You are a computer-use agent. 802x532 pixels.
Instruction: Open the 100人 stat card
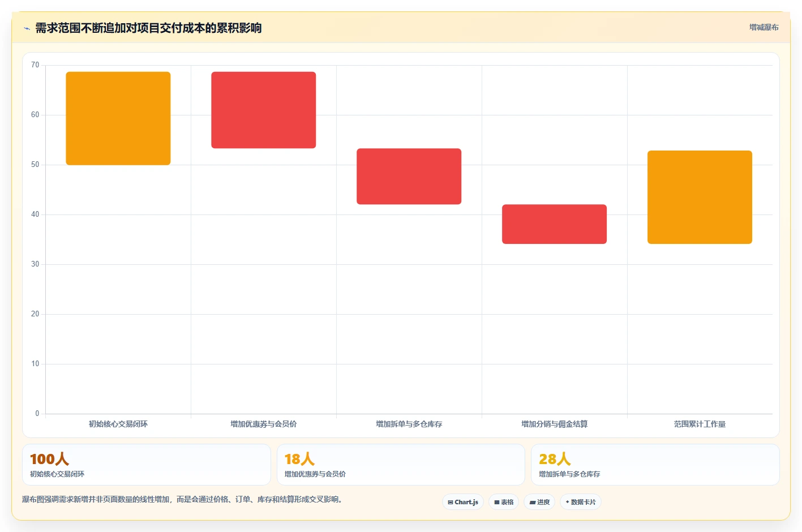[147, 465]
